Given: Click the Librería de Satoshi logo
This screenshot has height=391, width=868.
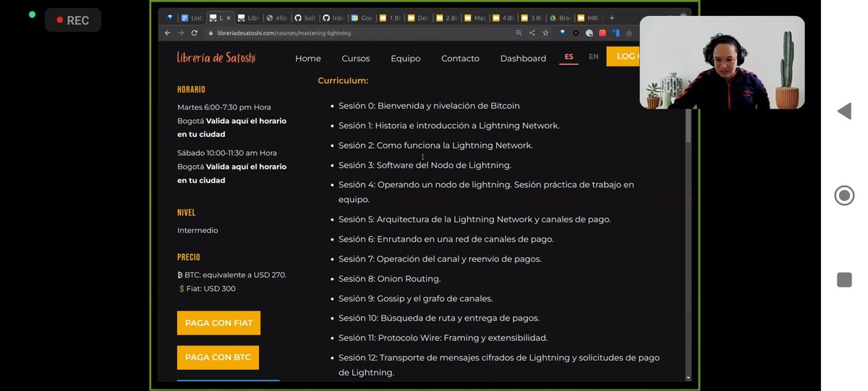Looking at the screenshot, I should point(216,58).
